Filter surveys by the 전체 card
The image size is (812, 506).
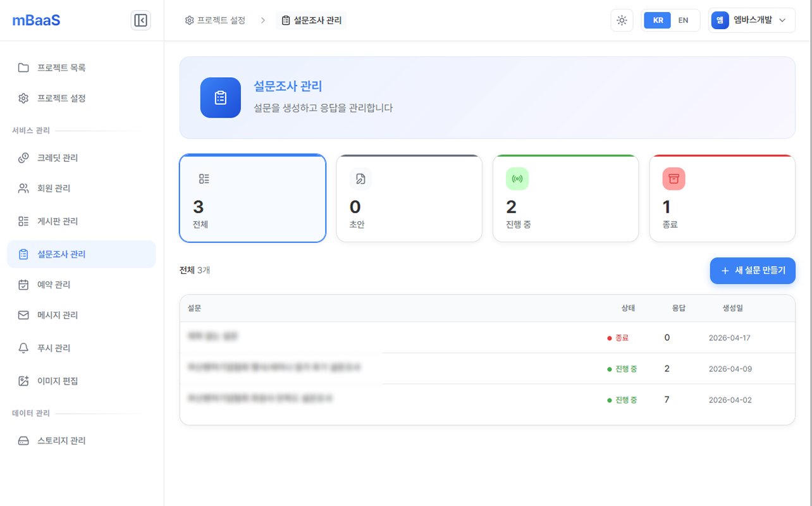[253, 199]
